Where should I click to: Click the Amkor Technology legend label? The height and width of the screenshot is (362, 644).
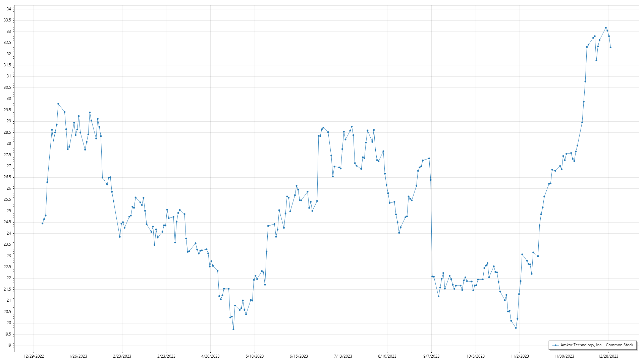(597, 345)
